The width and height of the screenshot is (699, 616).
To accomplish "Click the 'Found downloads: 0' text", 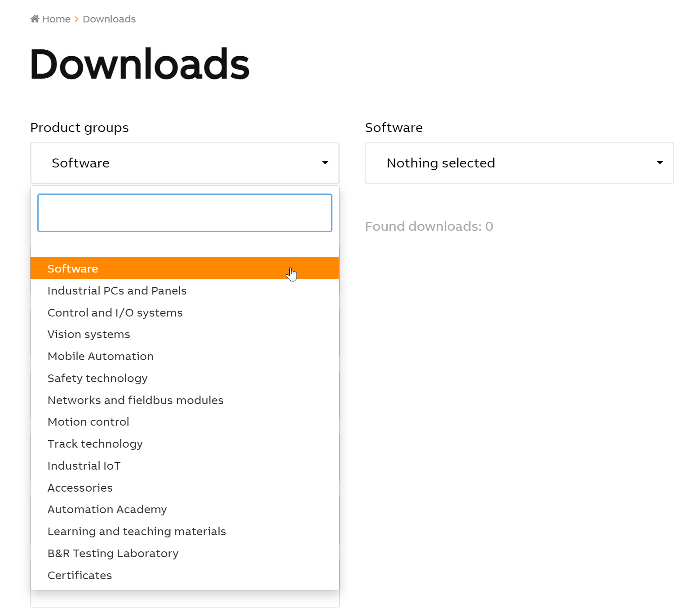I will click(429, 226).
